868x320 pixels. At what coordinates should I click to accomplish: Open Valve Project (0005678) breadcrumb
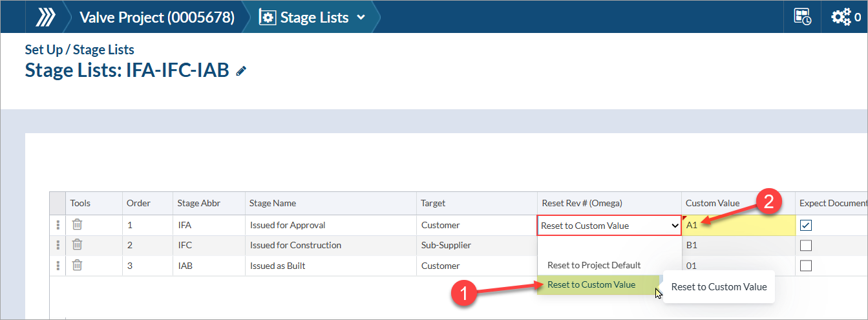(156, 17)
